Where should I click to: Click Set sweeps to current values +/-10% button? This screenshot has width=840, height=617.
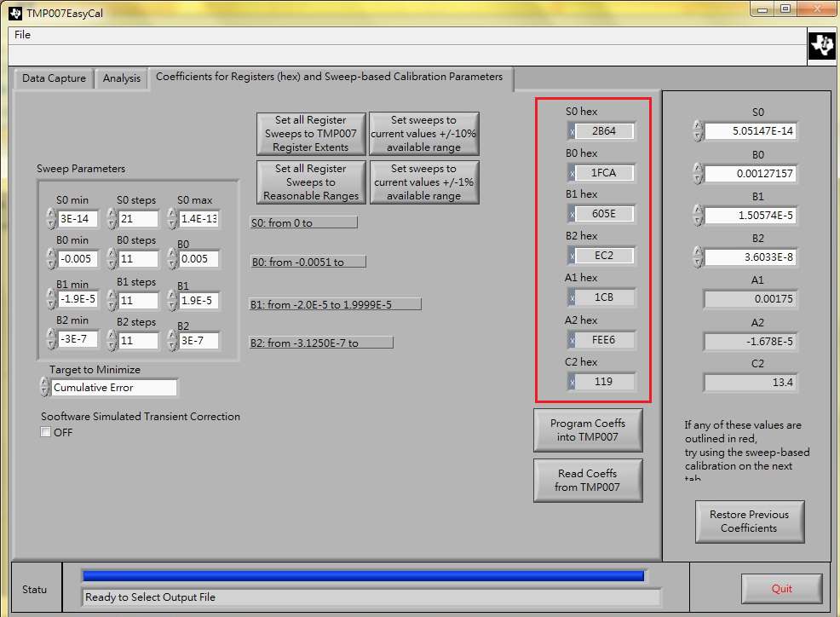coord(423,134)
